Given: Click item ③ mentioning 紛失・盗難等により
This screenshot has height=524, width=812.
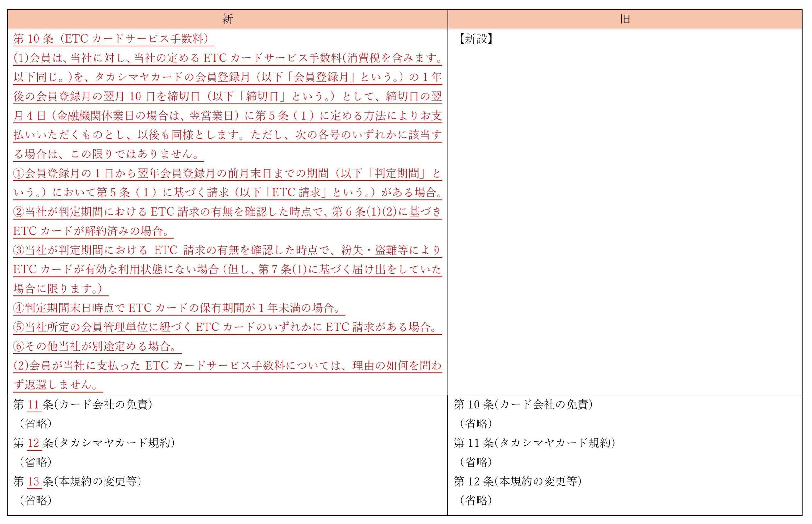Looking at the screenshot, I should [x=227, y=250].
